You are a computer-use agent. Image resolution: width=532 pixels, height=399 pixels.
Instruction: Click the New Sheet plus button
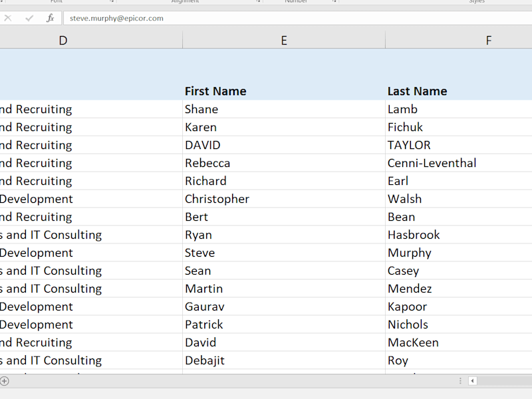pyautogui.click(x=4, y=381)
